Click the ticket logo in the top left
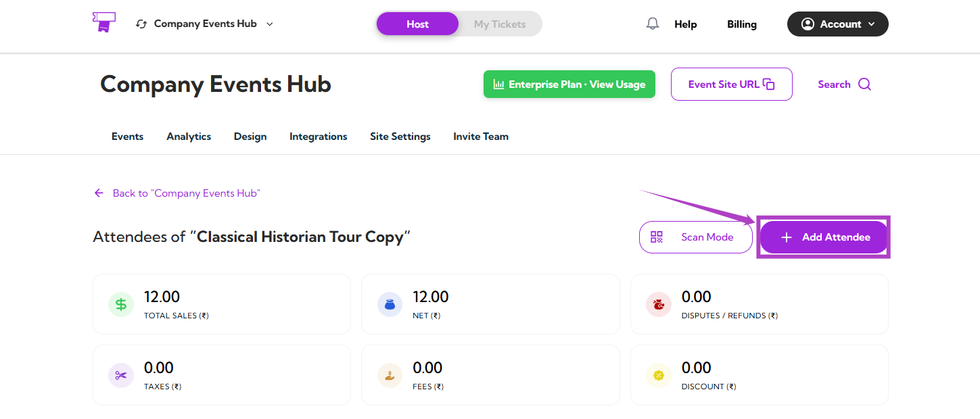 click(103, 22)
